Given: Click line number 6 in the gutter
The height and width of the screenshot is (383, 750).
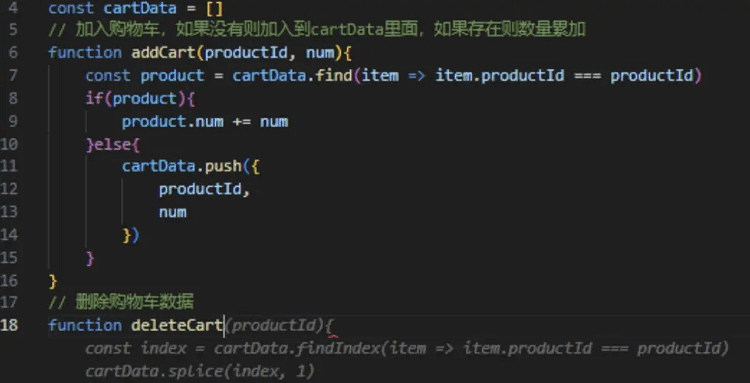Looking at the screenshot, I should [x=13, y=52].
